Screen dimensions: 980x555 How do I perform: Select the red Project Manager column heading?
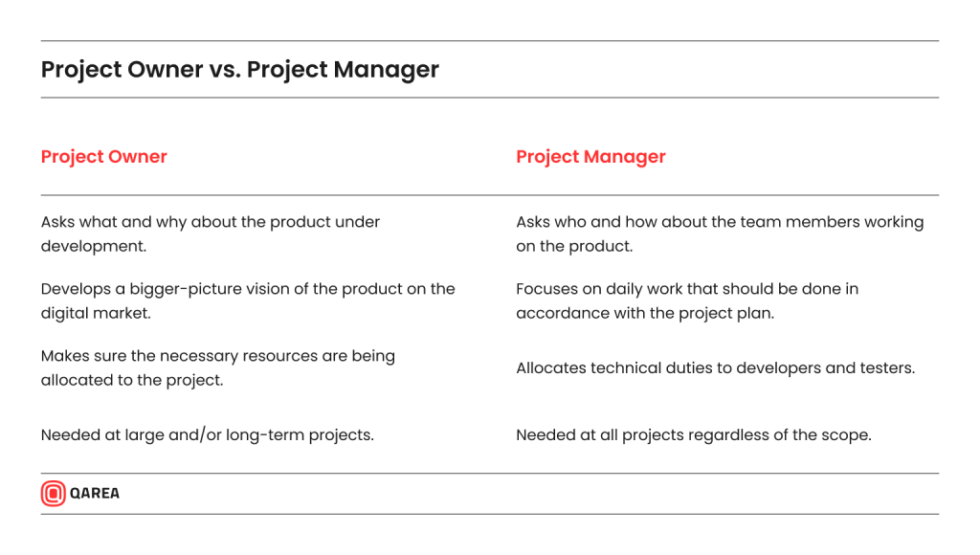click(x=590, y=157)
